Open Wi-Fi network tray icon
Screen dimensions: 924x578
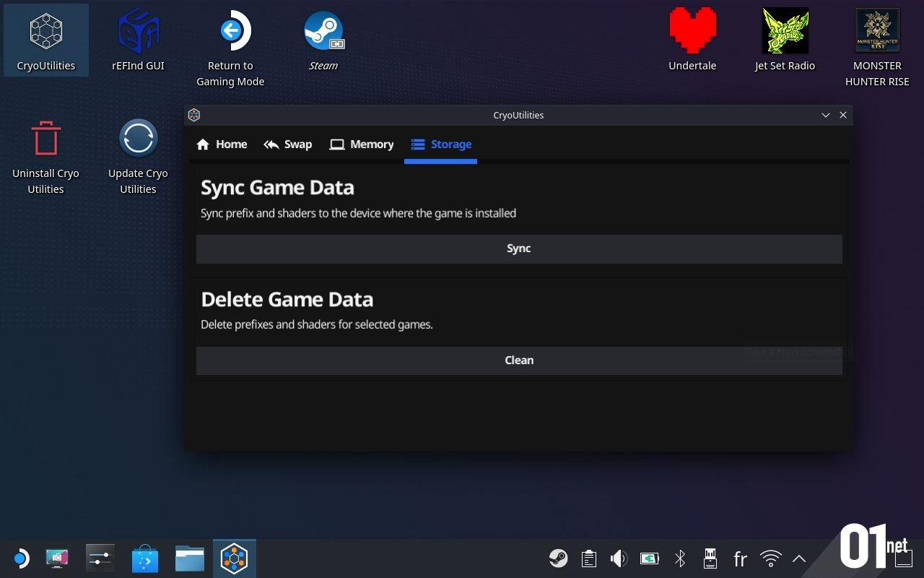771,558
